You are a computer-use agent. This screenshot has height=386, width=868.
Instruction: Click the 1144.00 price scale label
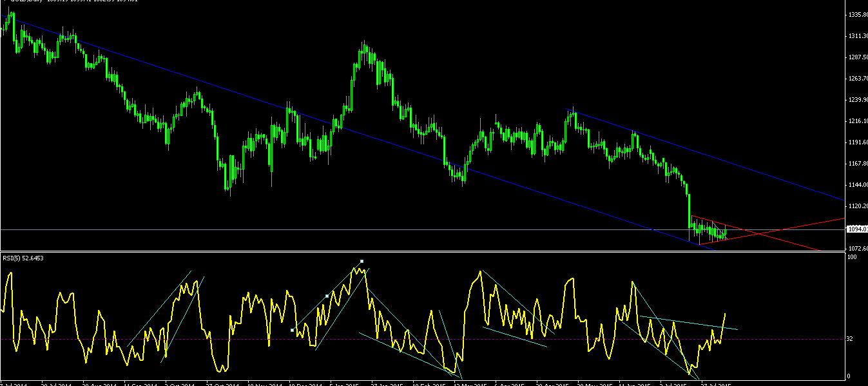point(858,185)
